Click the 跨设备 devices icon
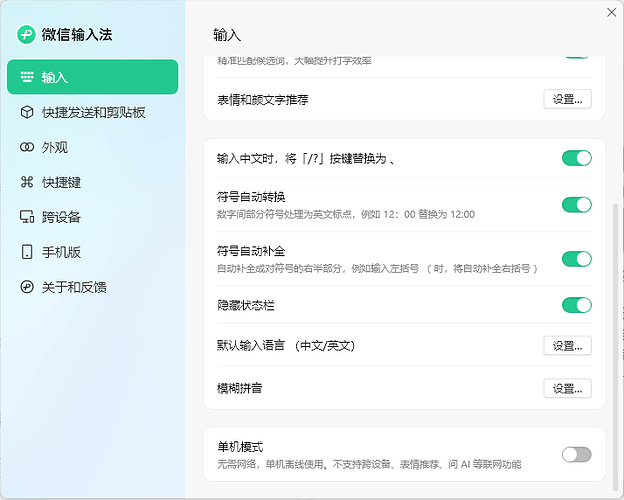624x500 pixels. (x=27, y=217)
